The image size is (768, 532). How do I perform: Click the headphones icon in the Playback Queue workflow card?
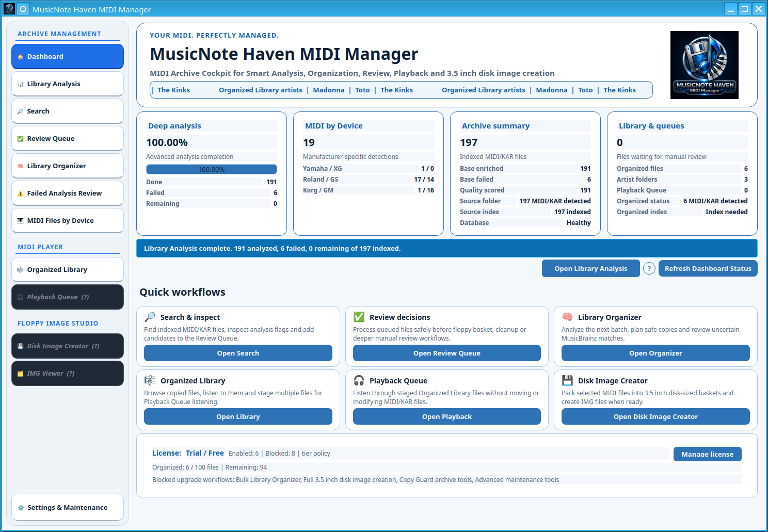coord(359,380)
